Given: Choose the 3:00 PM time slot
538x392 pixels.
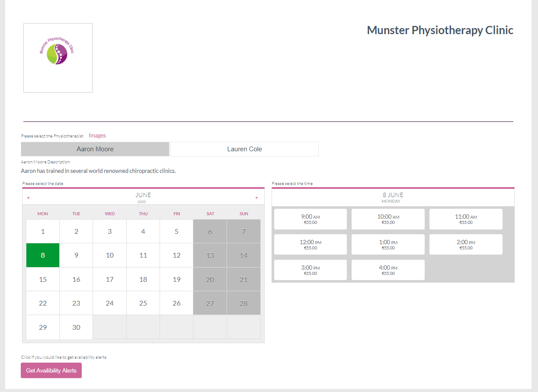Looking at the screenshot, I should click(x=311, y=270).
